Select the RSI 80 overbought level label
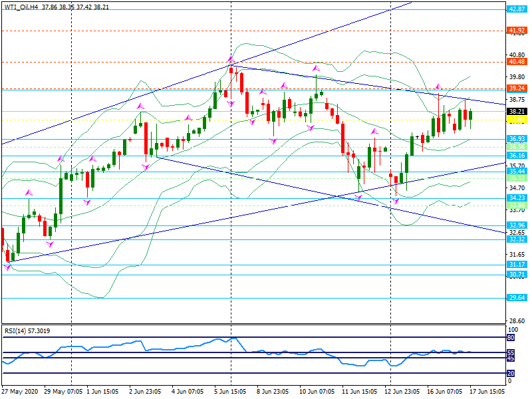 click(x=511, y=338)
